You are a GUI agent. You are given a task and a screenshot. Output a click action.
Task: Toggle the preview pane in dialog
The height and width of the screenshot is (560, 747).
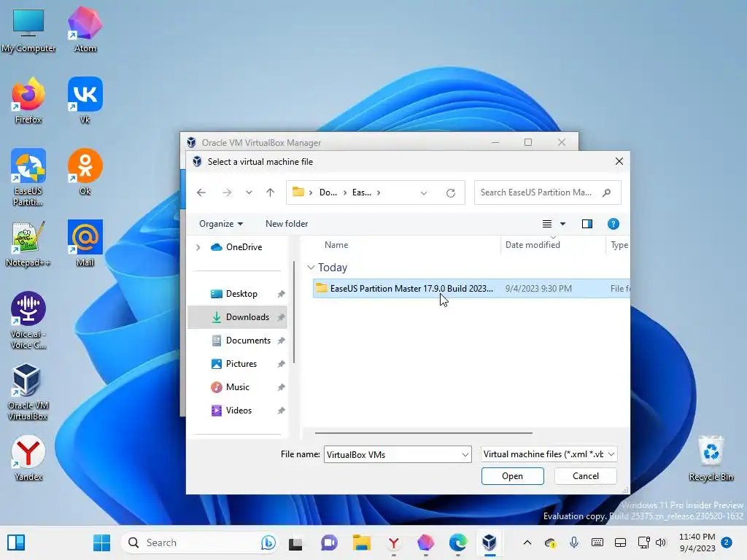tap(587, 224)
